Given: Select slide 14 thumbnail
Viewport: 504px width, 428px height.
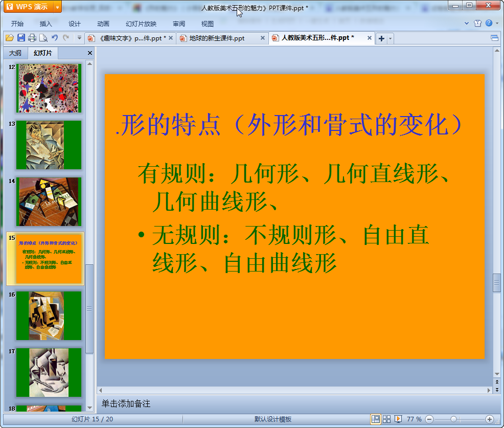Looking at the screenshot, I should coord(49,202).
